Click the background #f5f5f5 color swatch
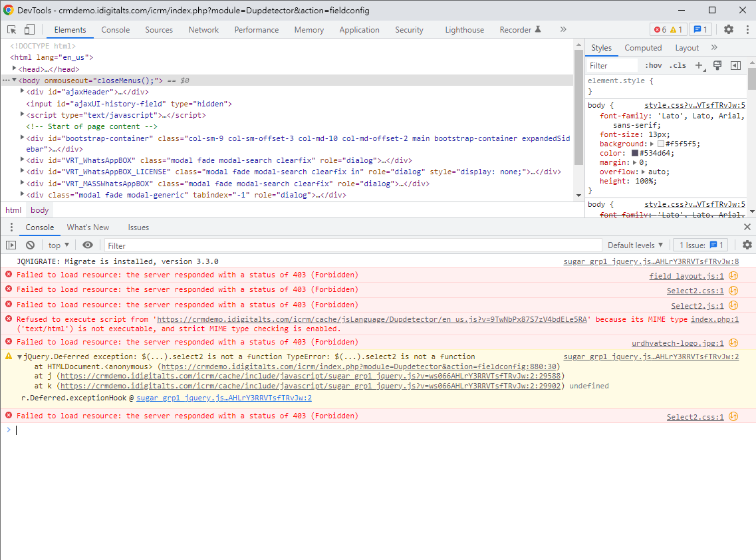Viewport: 756px width, 560px height. click(x=660, y=144)
